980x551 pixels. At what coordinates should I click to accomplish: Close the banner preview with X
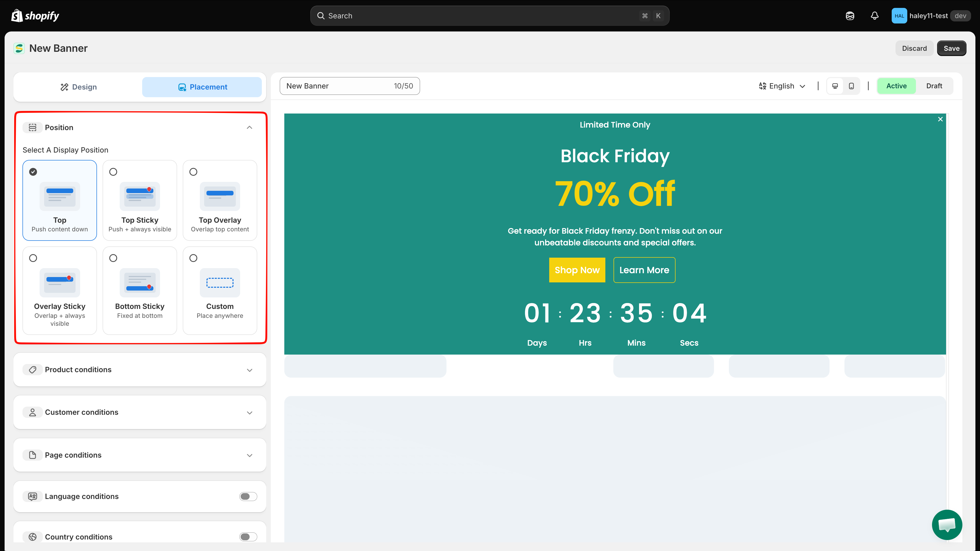tap(940, 119)
